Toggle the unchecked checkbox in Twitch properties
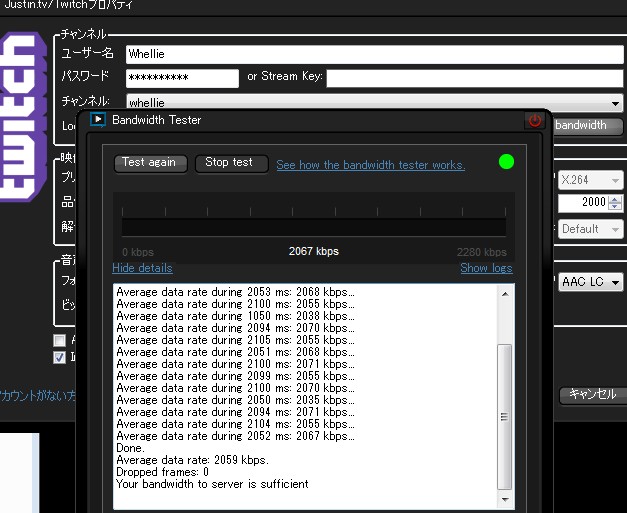 point(60,341)
